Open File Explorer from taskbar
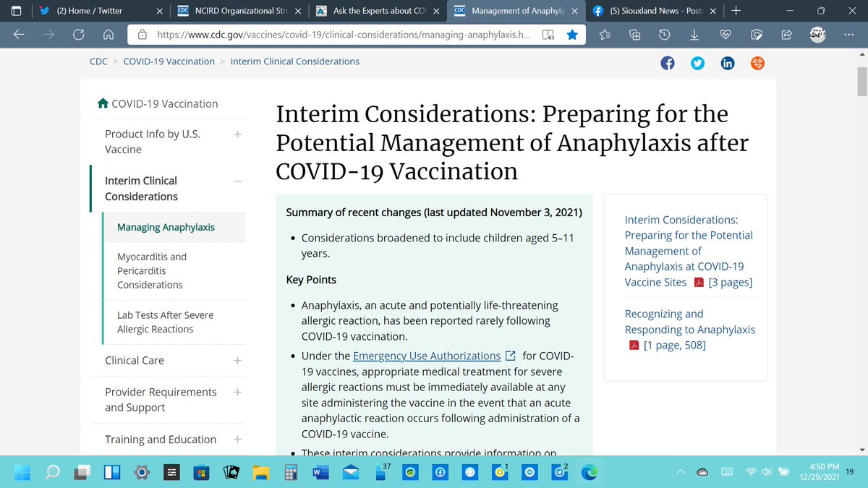 260,472
